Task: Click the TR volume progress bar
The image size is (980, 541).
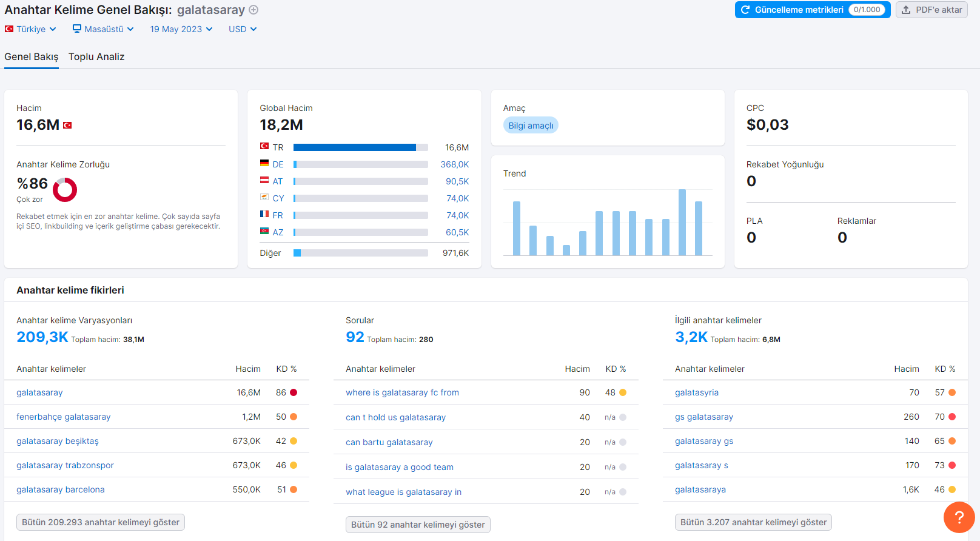Action: (361, 147)
